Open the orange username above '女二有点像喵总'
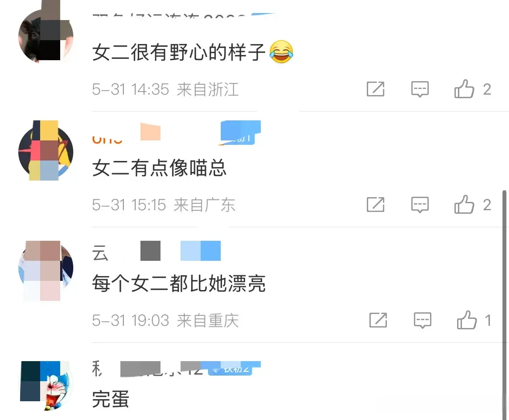Screen dimensions: 509x420 pos(107,139)
